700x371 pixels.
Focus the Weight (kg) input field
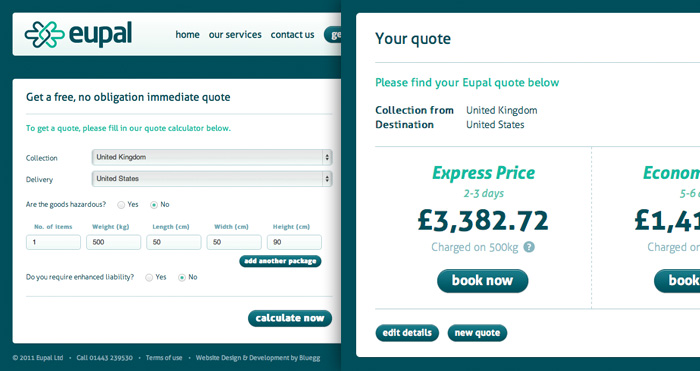click(113, 242)
